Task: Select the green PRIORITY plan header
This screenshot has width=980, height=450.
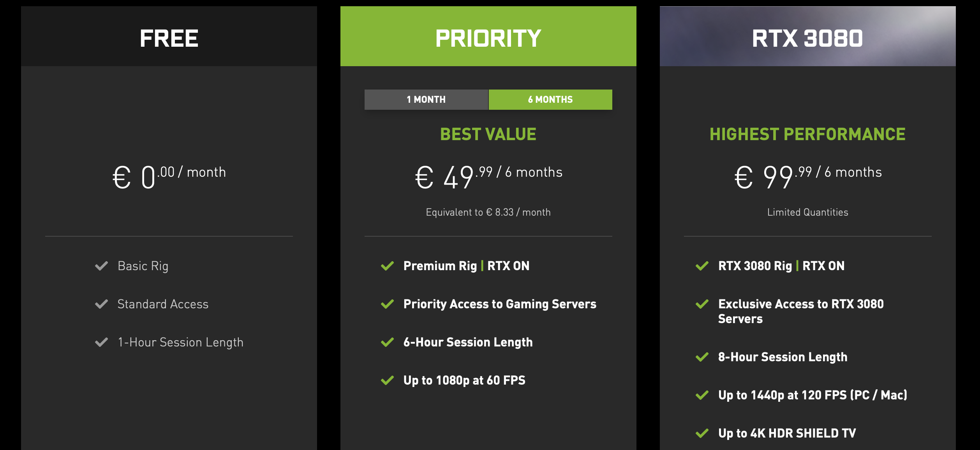Action: (488, 36)
